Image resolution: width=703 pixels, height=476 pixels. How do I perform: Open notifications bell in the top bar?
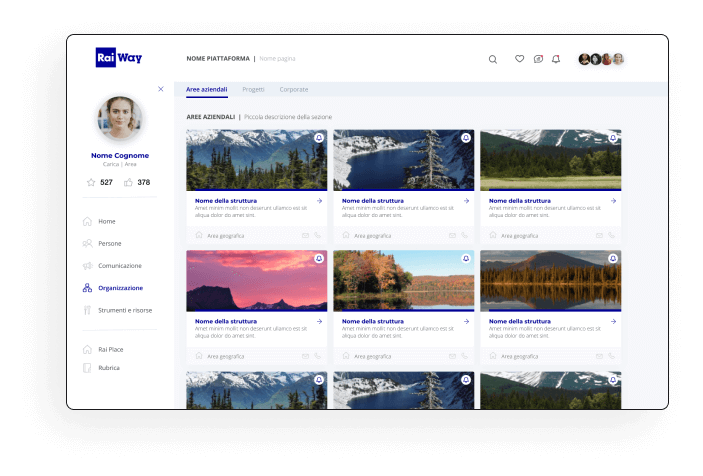tap(556, 59)
